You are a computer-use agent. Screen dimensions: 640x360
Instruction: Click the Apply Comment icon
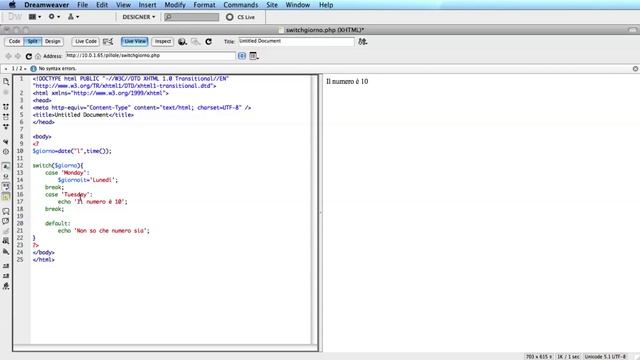pyautogui.click(x=6, y=211)
